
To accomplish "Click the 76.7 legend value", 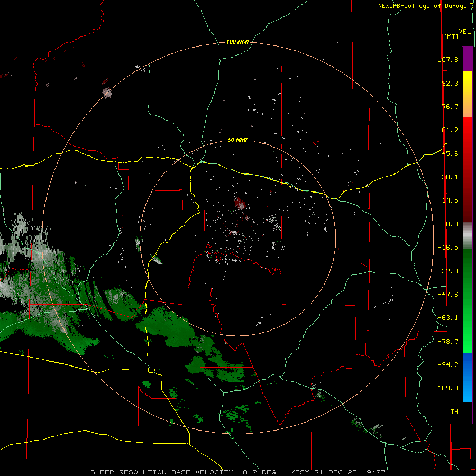I will click(450, 106).
